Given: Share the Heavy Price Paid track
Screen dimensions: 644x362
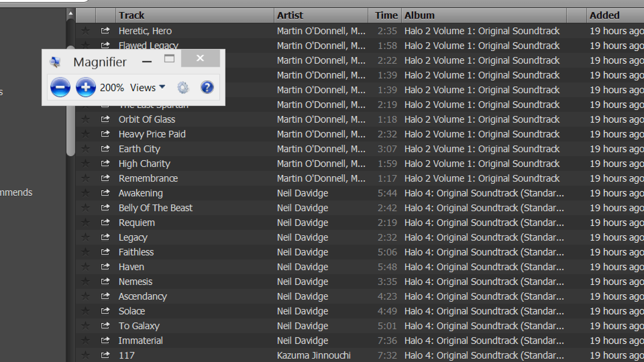Looking at the screenshot, I should pos(105,134).
